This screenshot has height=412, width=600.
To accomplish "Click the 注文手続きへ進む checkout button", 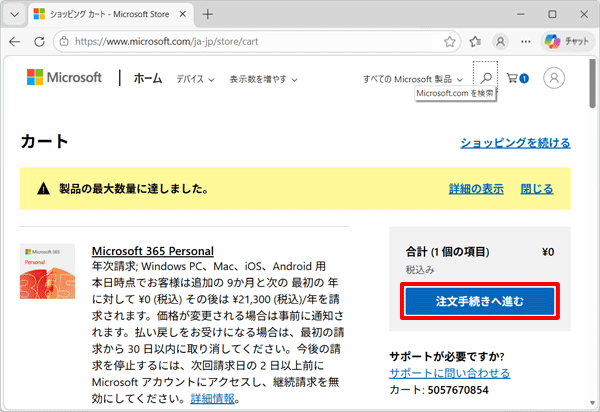I will pyautogui.click(x=479, y=301).
